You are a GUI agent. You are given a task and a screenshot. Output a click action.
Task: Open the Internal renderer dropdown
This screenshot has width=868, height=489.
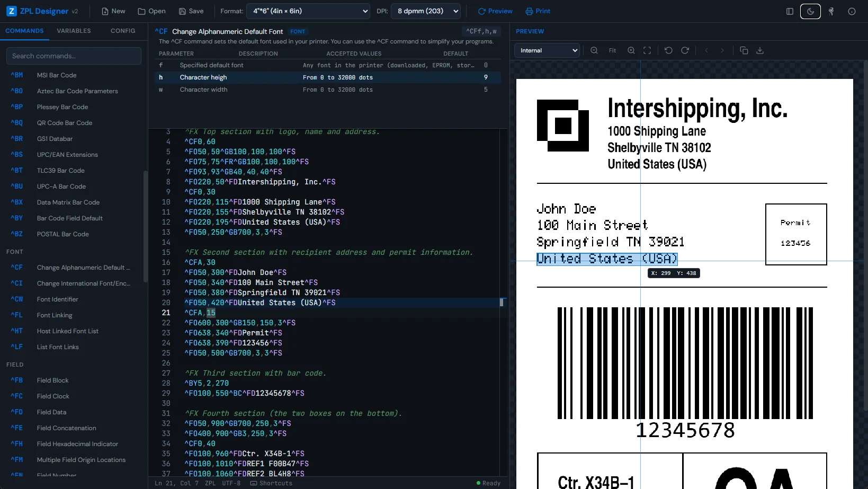(x=547, y=50)
